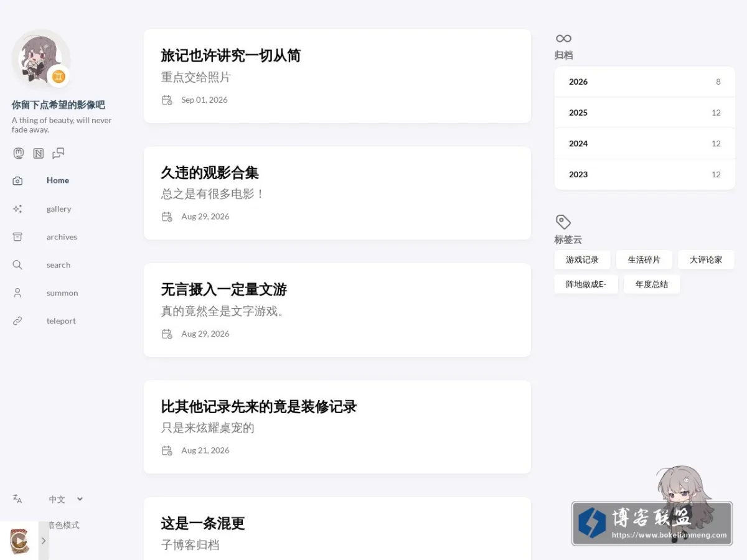Image resolution: width=747 pixels, height=560 pixels.
Task: Open the Mastodon profile icon
Action: click(19, 153)
